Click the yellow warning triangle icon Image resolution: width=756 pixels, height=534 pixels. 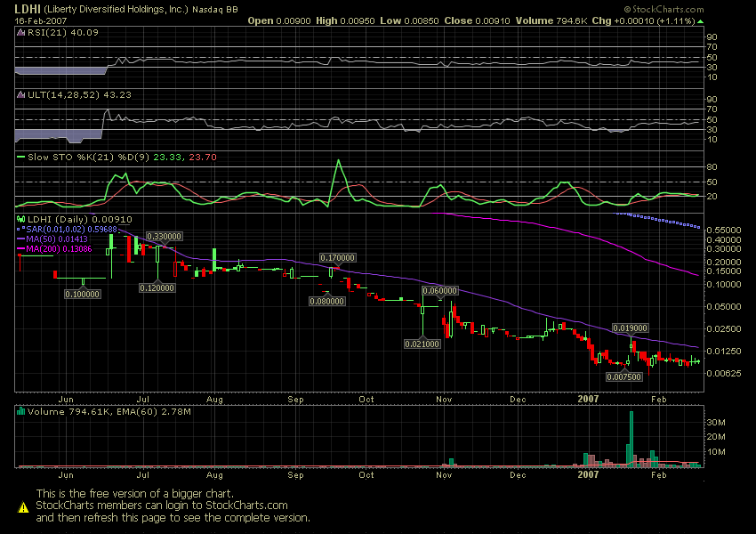[23, 507]
